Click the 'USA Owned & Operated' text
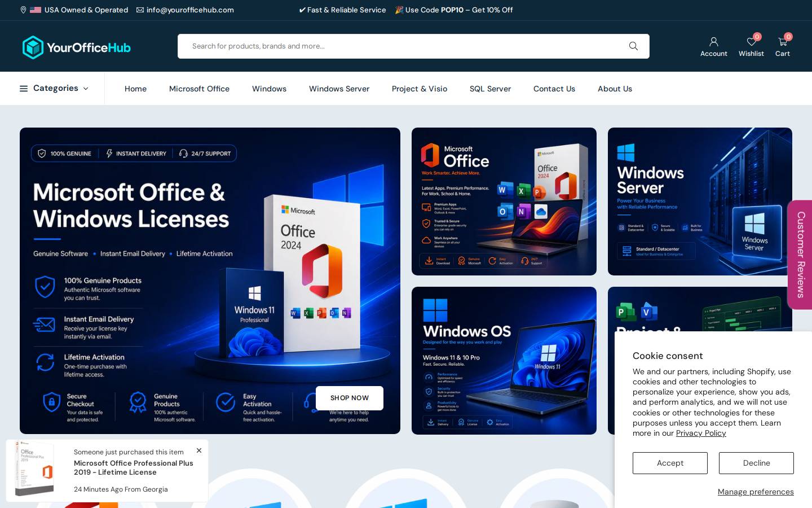The height and width of the screenshot is (508, 812). (x=86, y=10)
